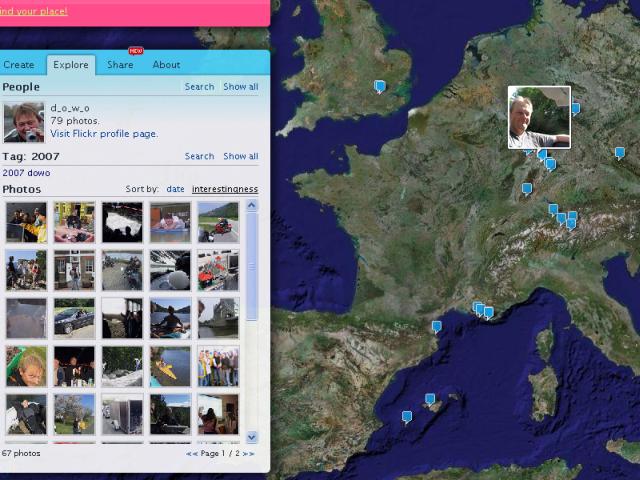640x480 pixels.
Task: Open the Tower Bridge photo thumbnail
Action: [218, 318]
